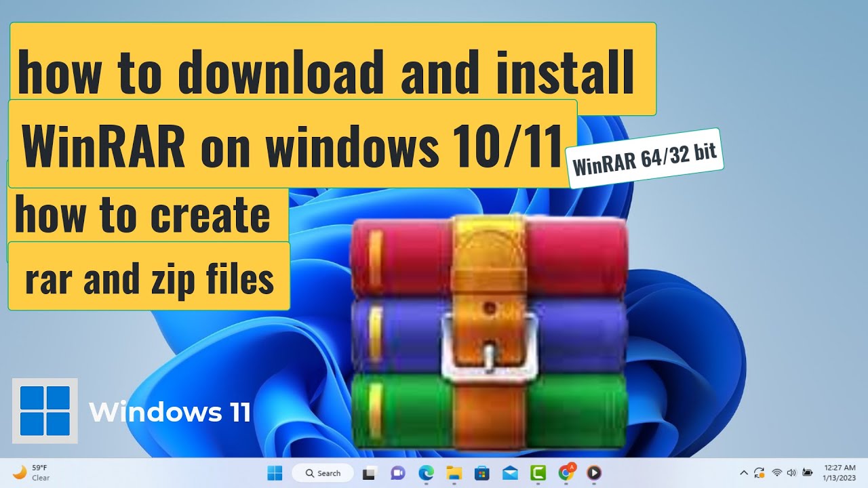Open Task View on the taskbar

pos(369,473)
